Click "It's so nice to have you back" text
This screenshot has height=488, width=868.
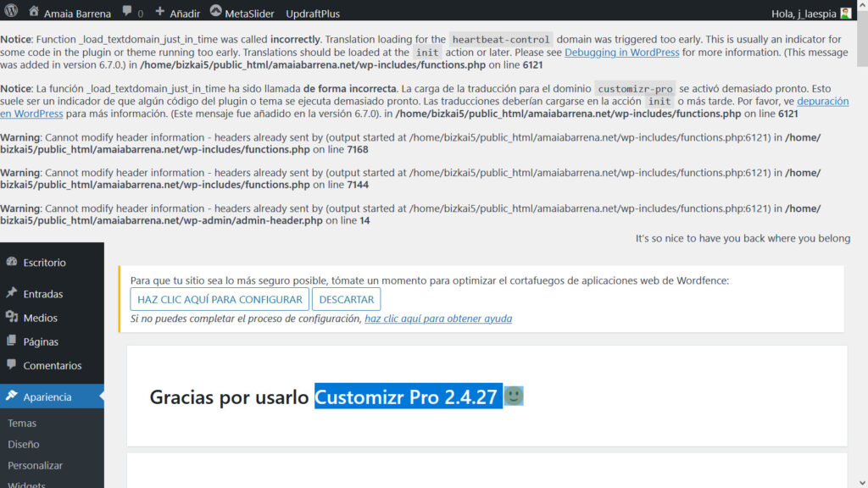pyautogui.click(x=743, y=238)
